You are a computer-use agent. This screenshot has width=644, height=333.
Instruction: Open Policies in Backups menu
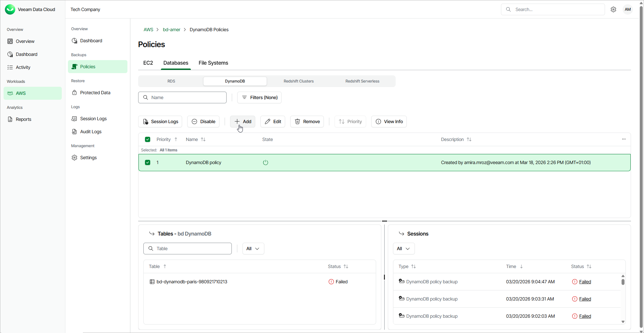click(98, 67)
